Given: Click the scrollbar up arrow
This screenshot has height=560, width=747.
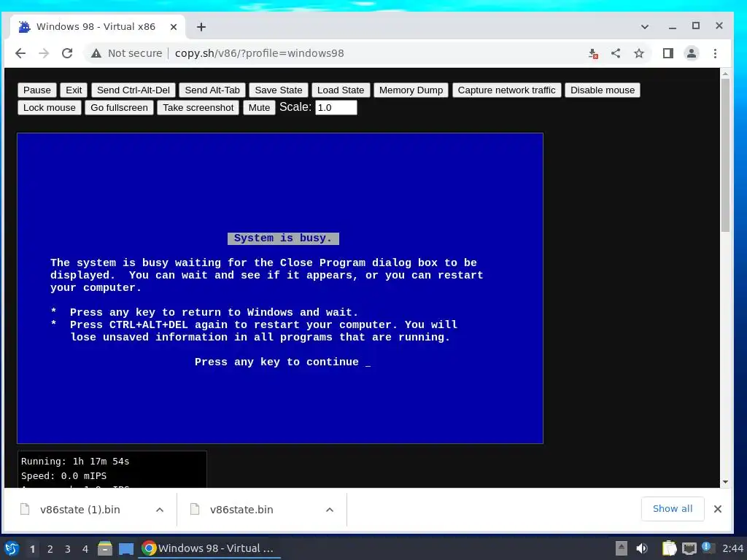Looking at the screenshot, I should click(x=725, y=74).
